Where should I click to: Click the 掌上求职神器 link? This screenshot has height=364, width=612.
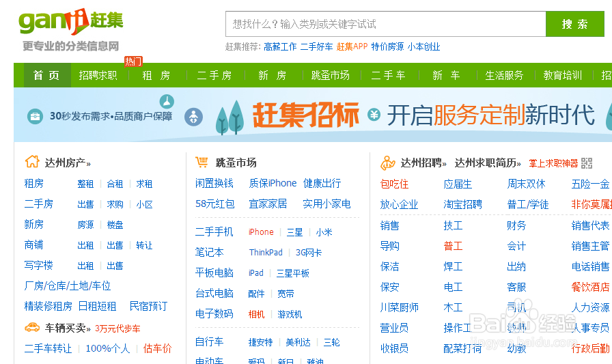click(553, 163)
